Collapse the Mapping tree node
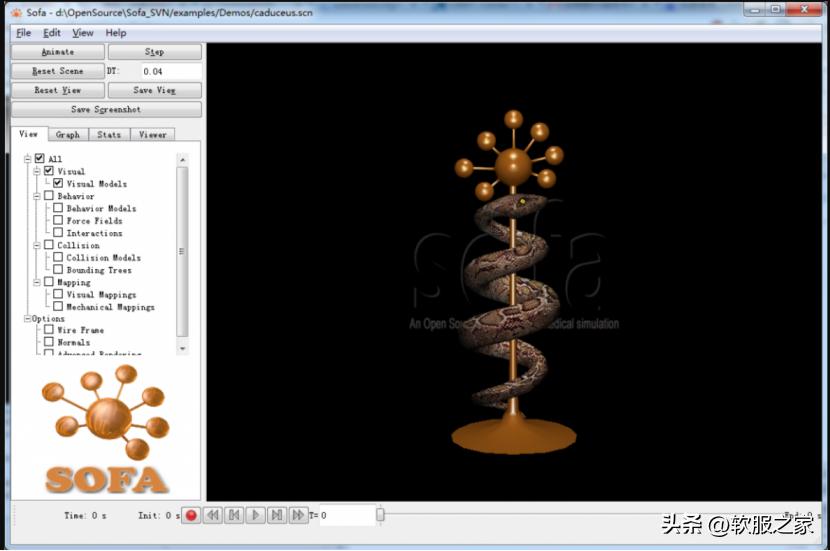This screenshot has width=830, height=551. coord(36,282)
